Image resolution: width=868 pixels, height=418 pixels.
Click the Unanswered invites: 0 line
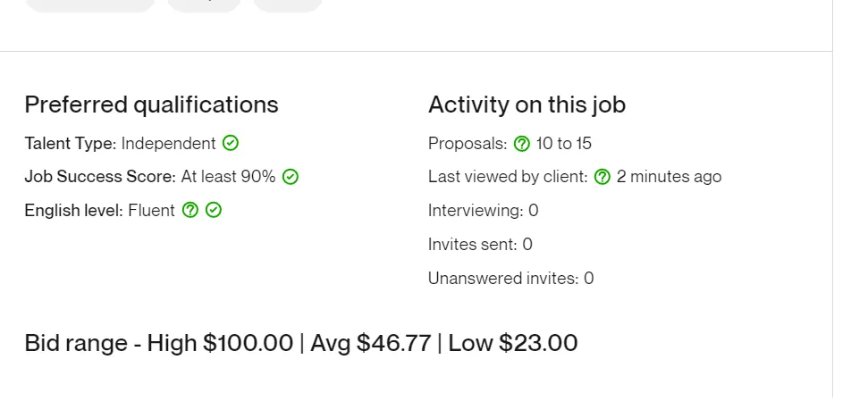[510, 279]
